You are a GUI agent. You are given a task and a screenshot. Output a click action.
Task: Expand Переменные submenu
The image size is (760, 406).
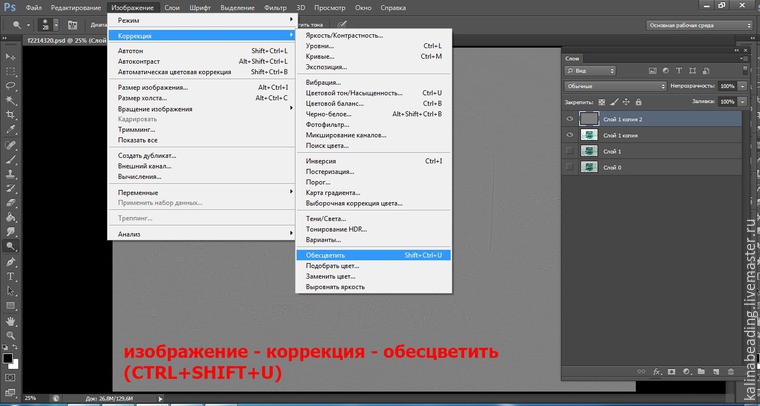[x=201, y=192]
